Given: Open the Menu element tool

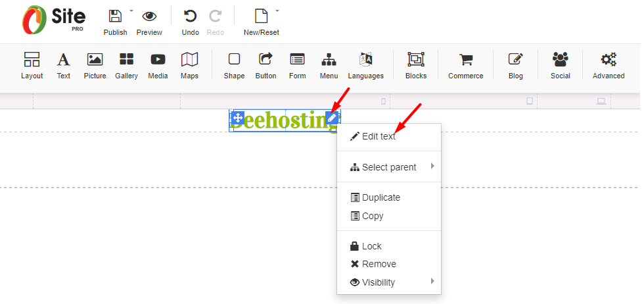Looking at the screenshot, I should point(329,65).
